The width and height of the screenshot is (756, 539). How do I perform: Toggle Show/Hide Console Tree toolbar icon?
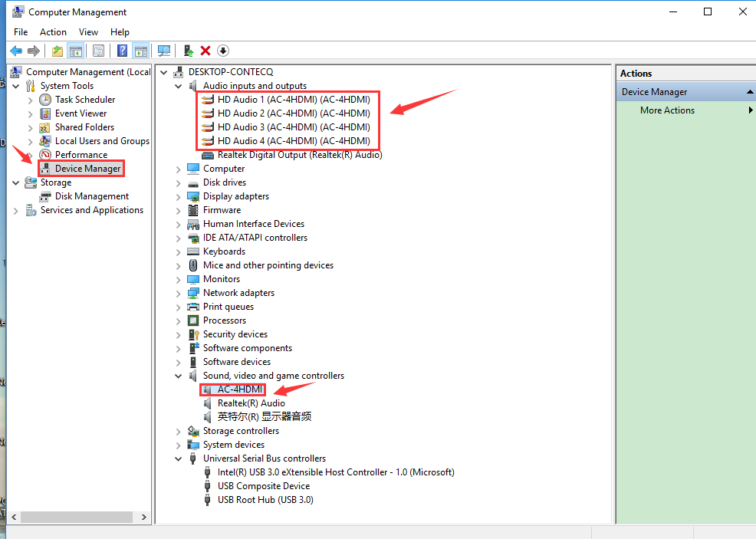point(76,51)
